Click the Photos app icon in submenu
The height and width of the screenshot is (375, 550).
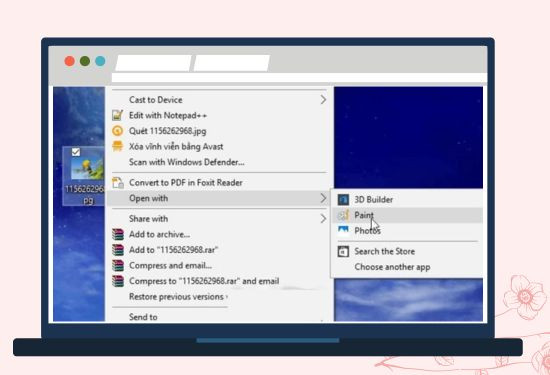[x=343, y=230]
